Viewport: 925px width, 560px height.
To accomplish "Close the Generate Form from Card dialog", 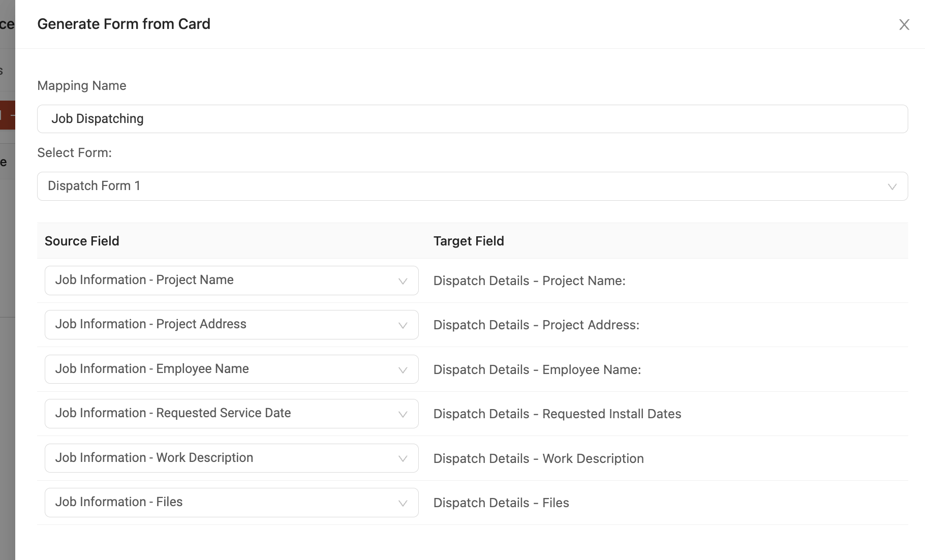I will coord(904,24).
